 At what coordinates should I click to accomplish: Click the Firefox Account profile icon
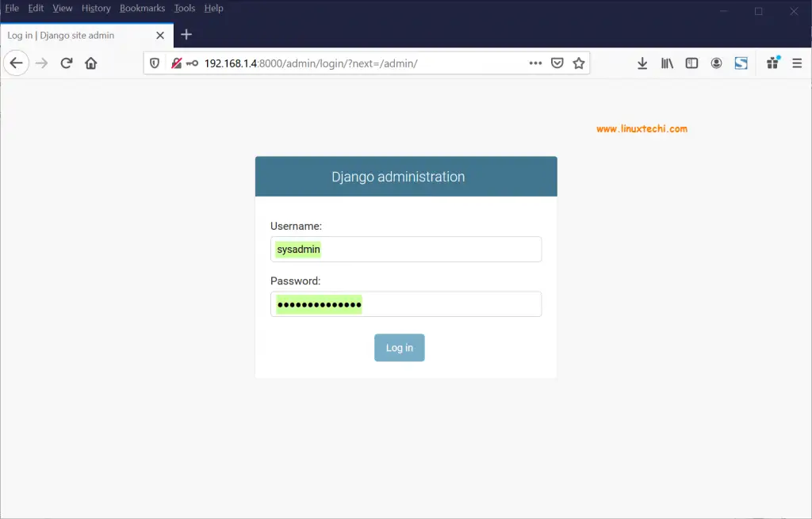[717, 63]
